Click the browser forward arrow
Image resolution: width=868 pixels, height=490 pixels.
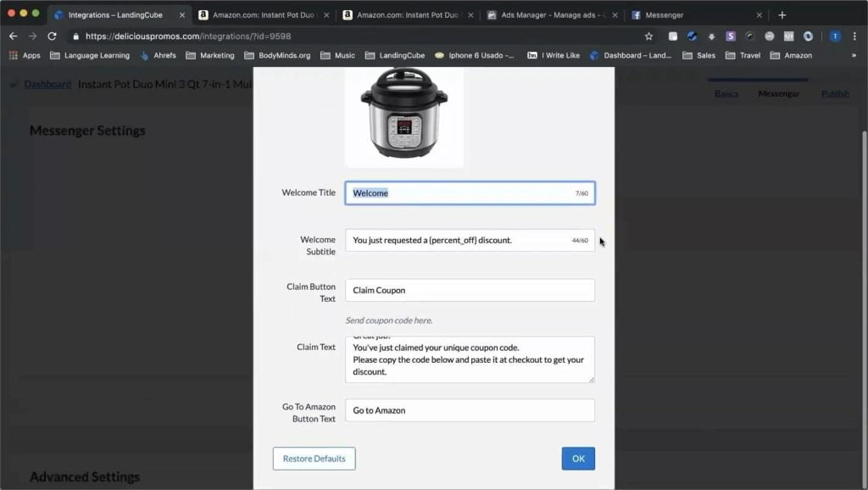[x=33, y=36]
